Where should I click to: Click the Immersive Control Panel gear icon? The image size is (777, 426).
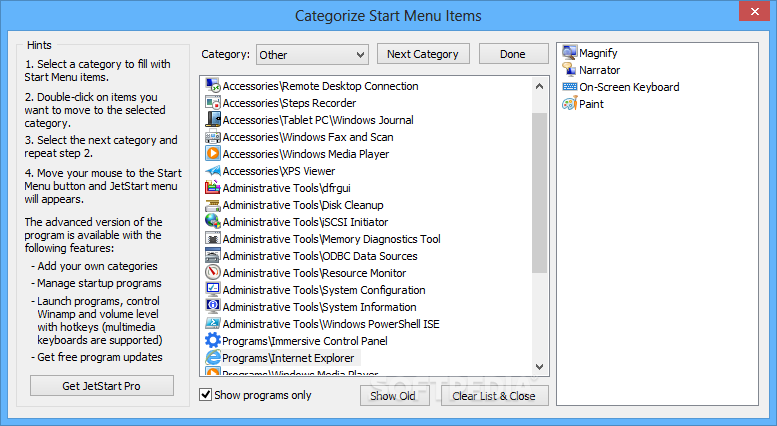(x=213, y=340)
